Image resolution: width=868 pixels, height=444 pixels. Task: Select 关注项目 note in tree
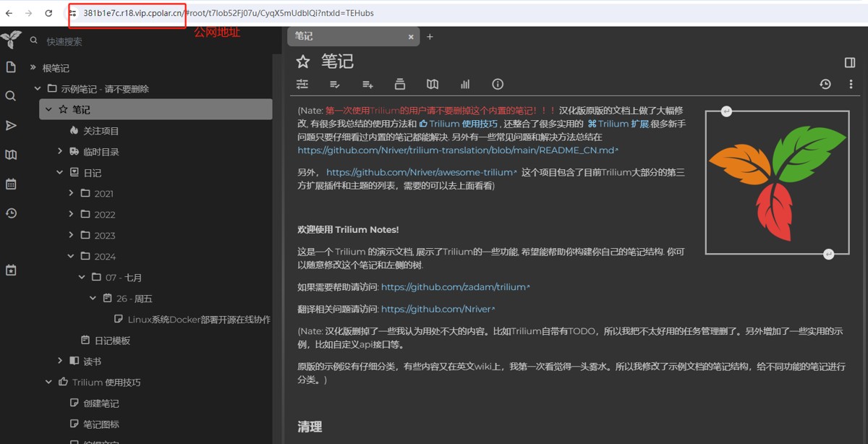click(101, 131)
